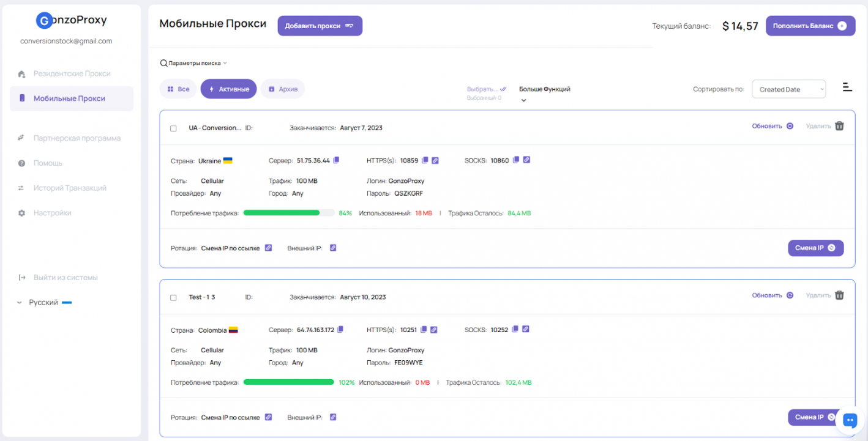868x441 pixels.
Task: Click the 84% traffic usage bar
Action: pos(289,213)
